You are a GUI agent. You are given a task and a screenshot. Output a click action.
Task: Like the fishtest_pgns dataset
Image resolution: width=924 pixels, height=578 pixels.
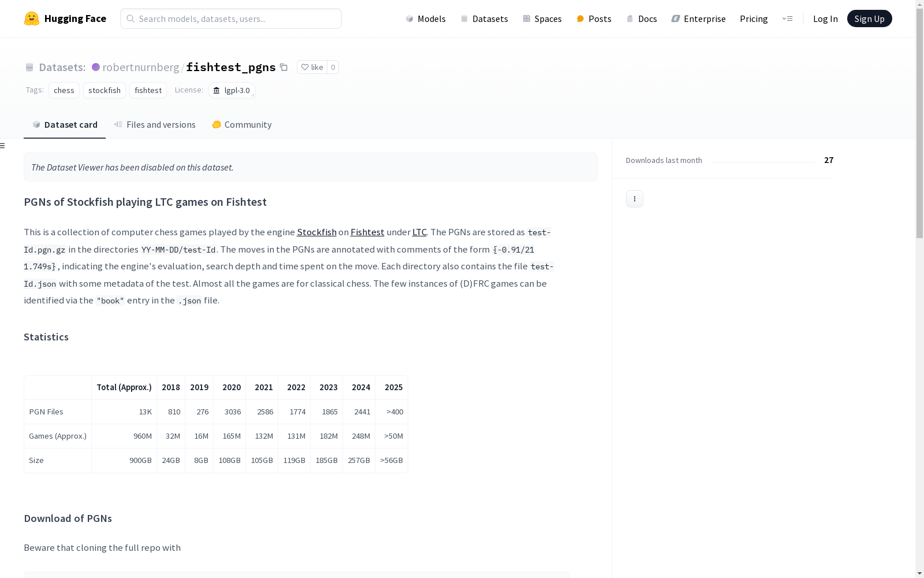312,67
